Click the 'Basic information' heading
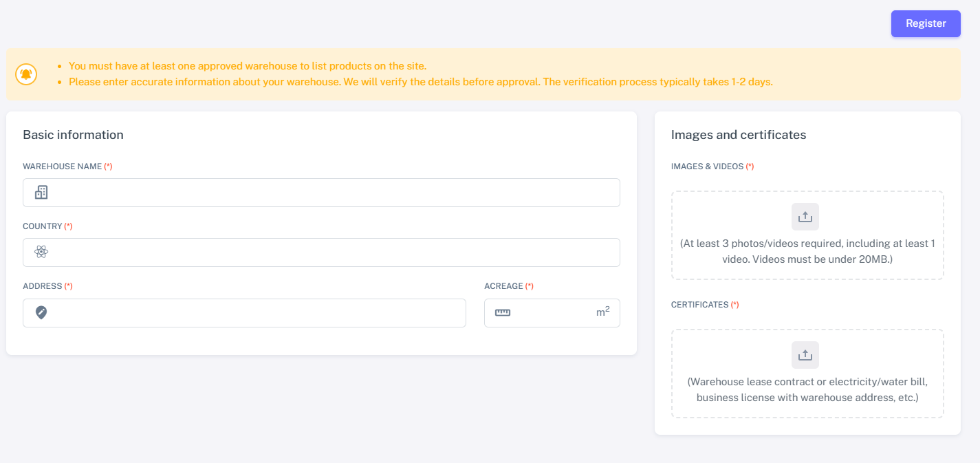The width and height of the screenshot is (980, 463). pos(73,135)
